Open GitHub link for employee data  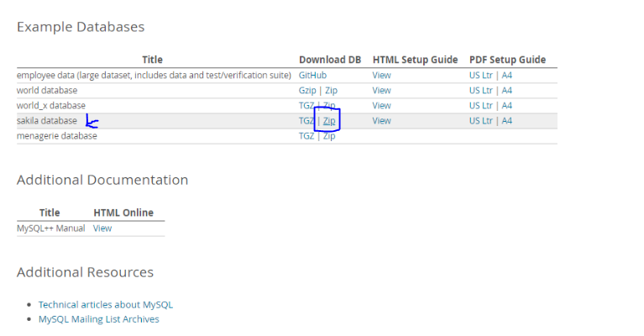tap(312, 75)
